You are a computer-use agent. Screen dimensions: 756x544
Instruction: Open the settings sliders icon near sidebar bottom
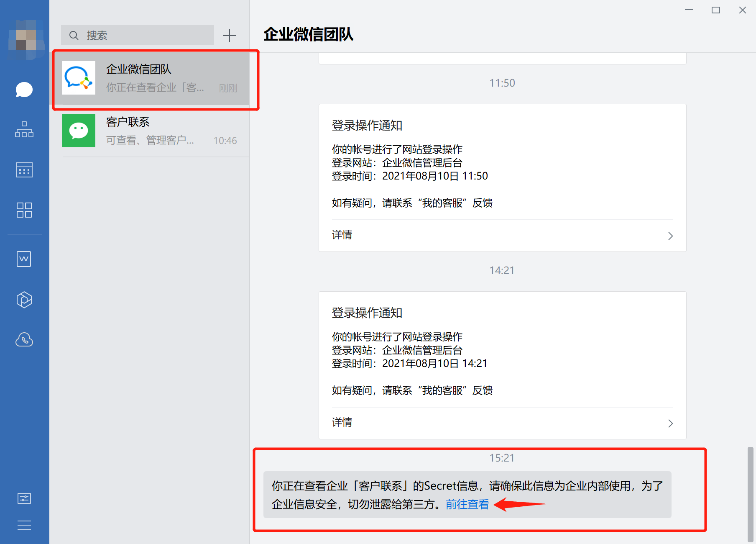tap(24, 498)
